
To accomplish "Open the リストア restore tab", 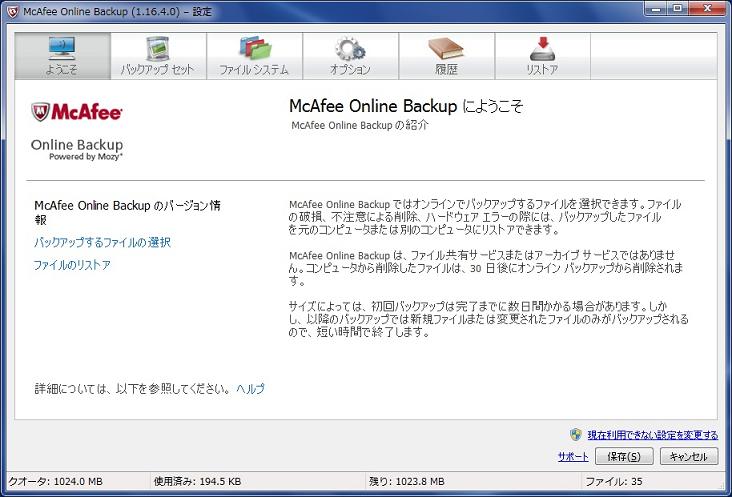I will (542, 56).
